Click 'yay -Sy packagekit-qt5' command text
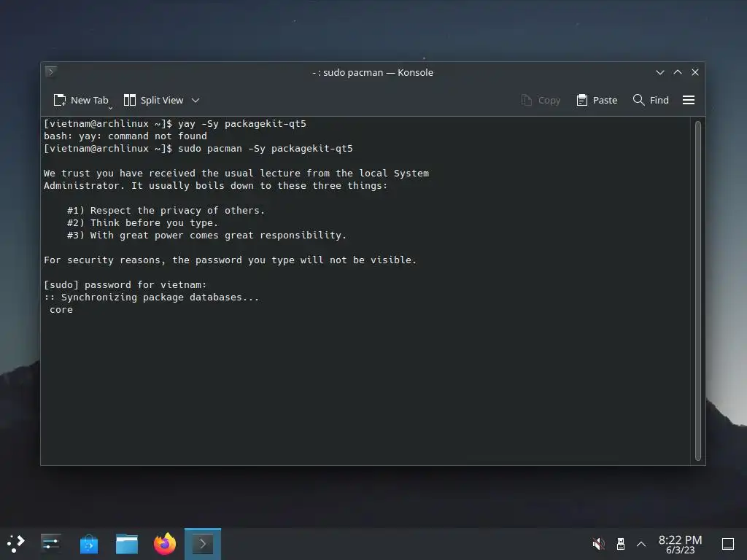747x560 pixels. [242, 124]
